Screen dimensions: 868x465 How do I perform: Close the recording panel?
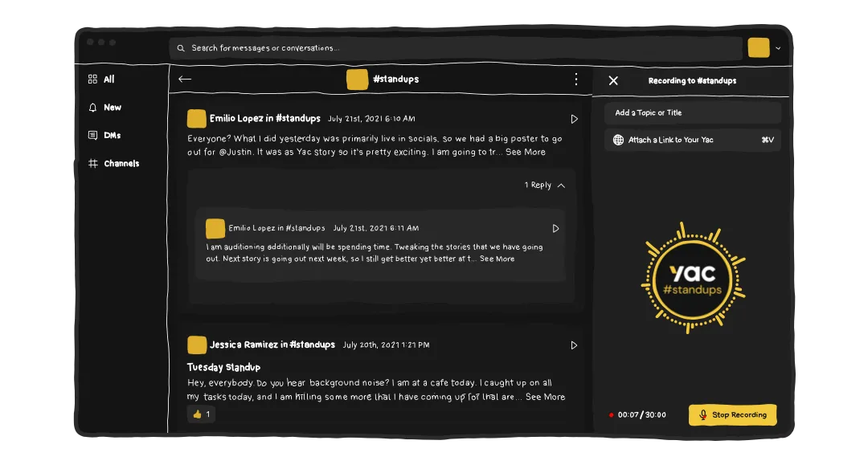pos(613,81)
